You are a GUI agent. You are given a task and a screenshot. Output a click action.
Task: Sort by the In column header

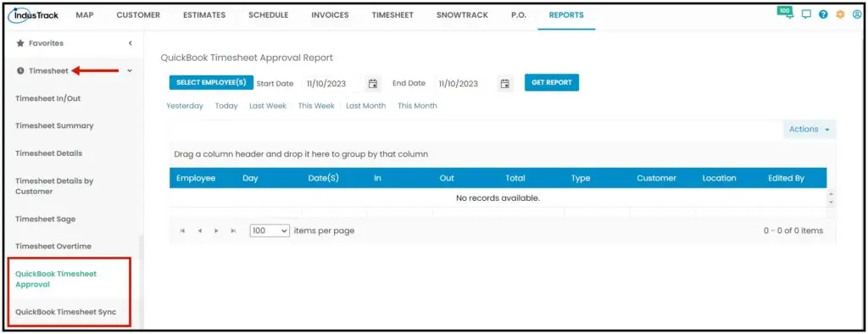point(377,178)
